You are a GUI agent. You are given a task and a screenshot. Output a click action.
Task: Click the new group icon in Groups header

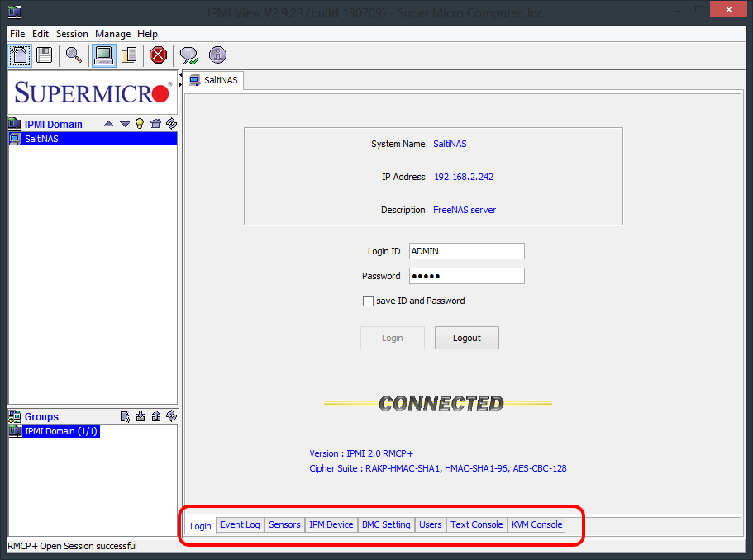125,416
